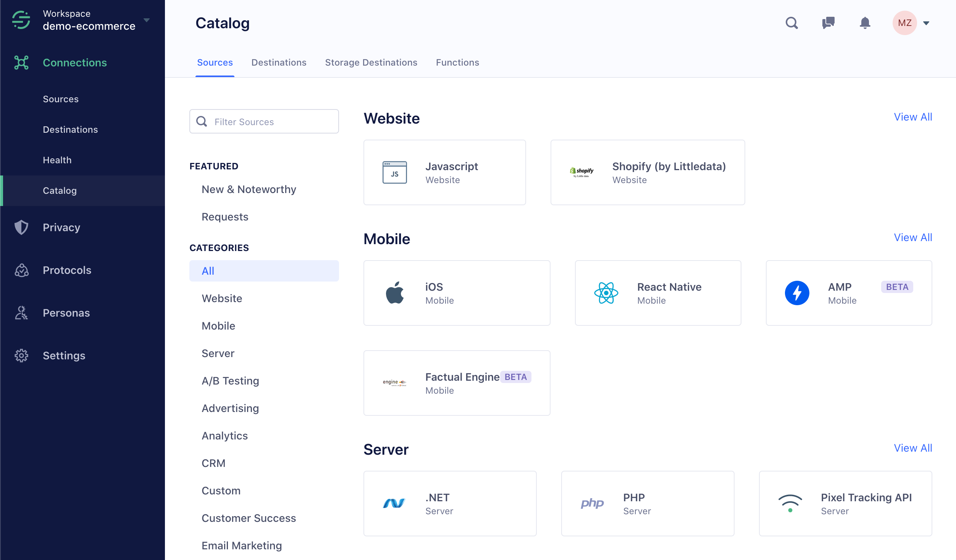Click the Privacy shield icon
Viewport: 956px width, 560px height.
(21, 227)
